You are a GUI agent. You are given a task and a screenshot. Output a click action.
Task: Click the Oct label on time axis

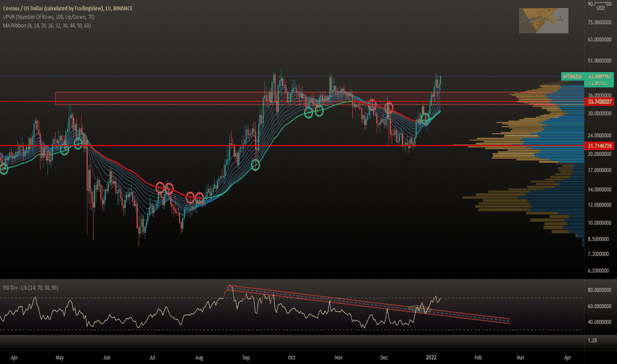click(x=291, y=357)
